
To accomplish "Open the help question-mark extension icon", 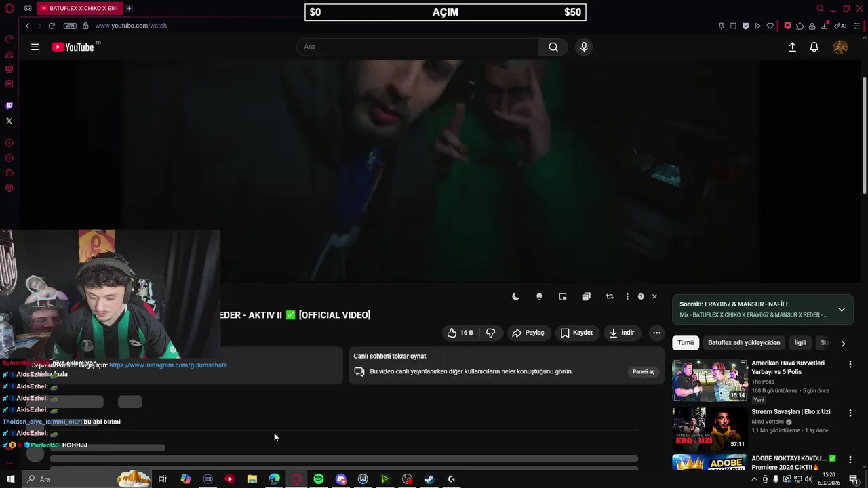I will pyautogui.click(x=641, y=296).
